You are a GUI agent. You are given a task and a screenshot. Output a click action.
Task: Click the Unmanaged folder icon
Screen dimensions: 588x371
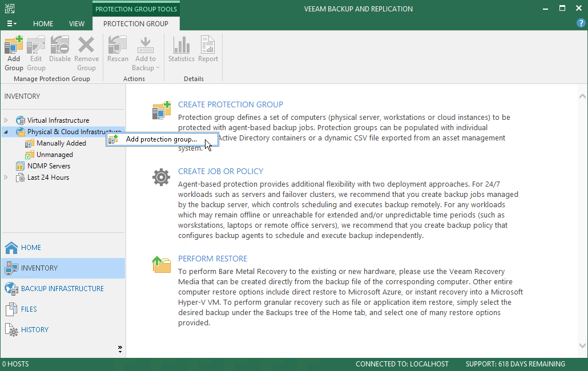pyautogui.click(x=30, y=155)
